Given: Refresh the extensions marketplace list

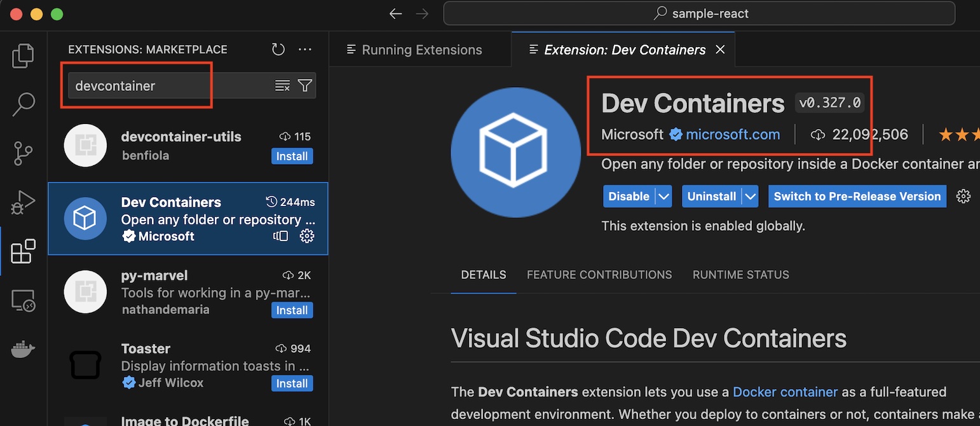Looking at the screenshot, I should [x=278, y=50].
